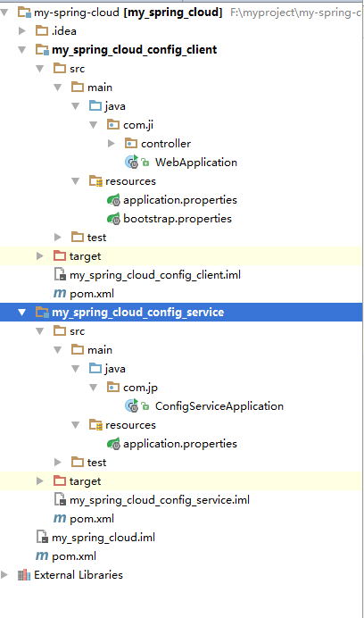The width and height of the screenshot is (364, 618).
Task: Click Maven icon of pom.xml below my_spring_cloud_config_service.iml
Action: 60,518
